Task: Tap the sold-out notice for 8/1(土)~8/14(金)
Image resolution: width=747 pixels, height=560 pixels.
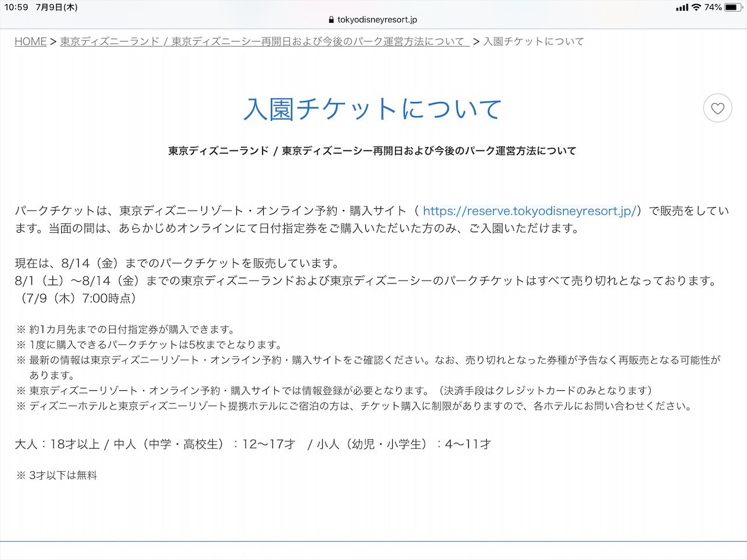Action: (367, 281)
